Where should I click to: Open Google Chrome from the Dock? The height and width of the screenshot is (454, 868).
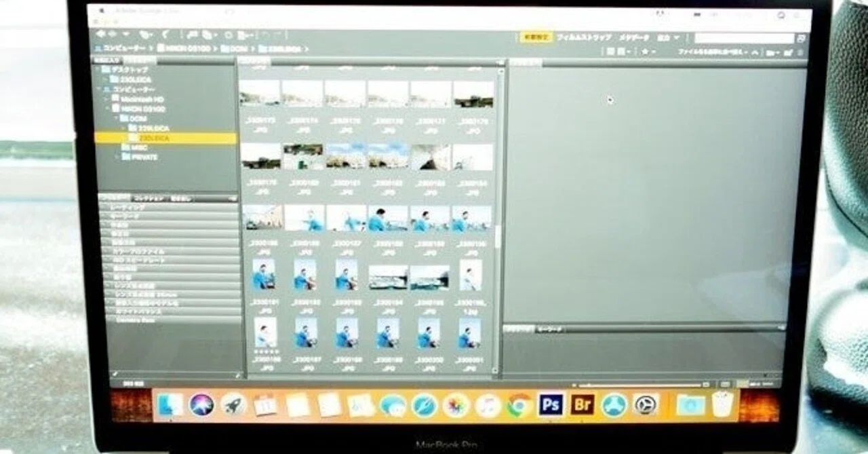519,406
